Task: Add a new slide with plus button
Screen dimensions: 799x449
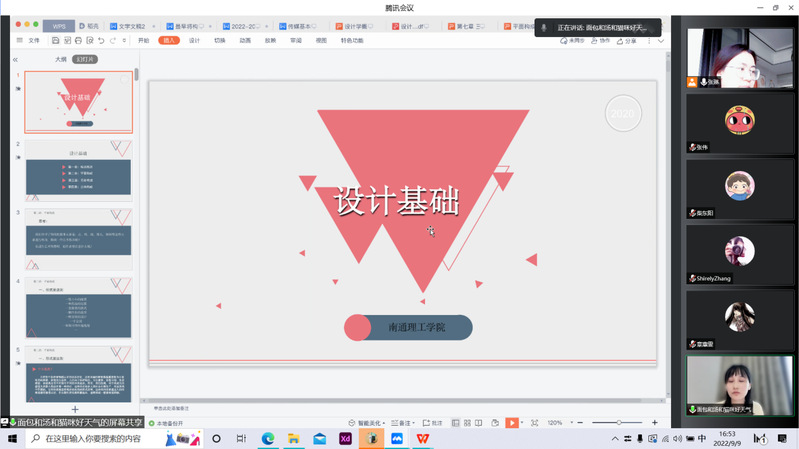Action: [x=75, y=409]
